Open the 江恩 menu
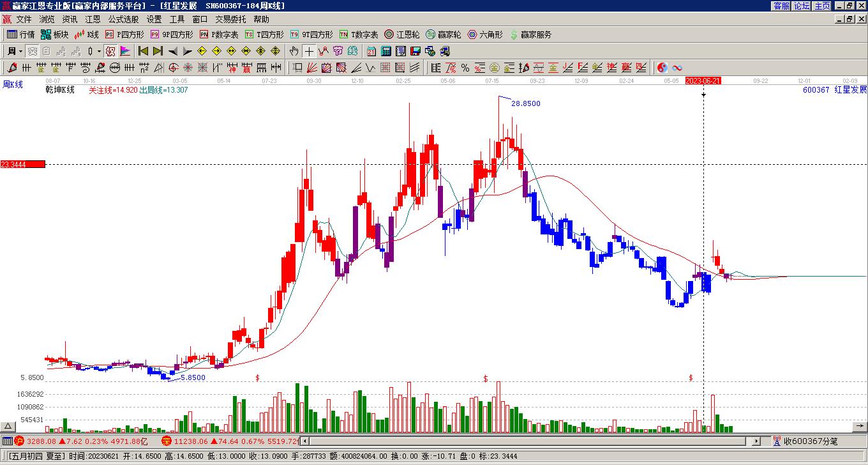The height and width of the screenshot is (465, 868). (x=93, y=20)
